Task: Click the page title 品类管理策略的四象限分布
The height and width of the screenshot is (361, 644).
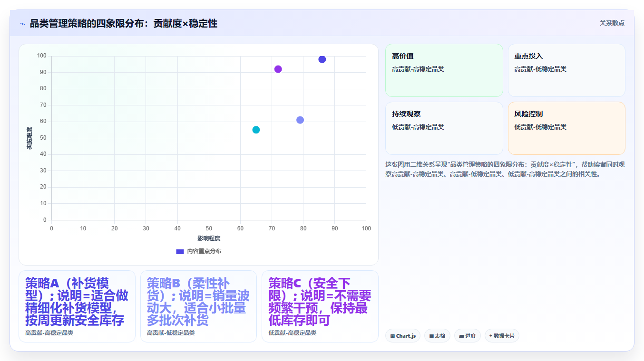Action: click(124, 23)
